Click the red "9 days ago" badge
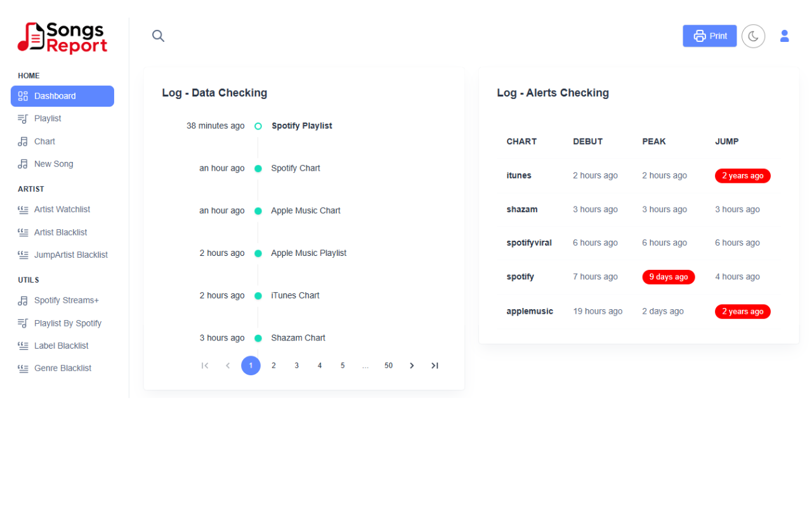The image size is (812, 508). pos(669,277)
